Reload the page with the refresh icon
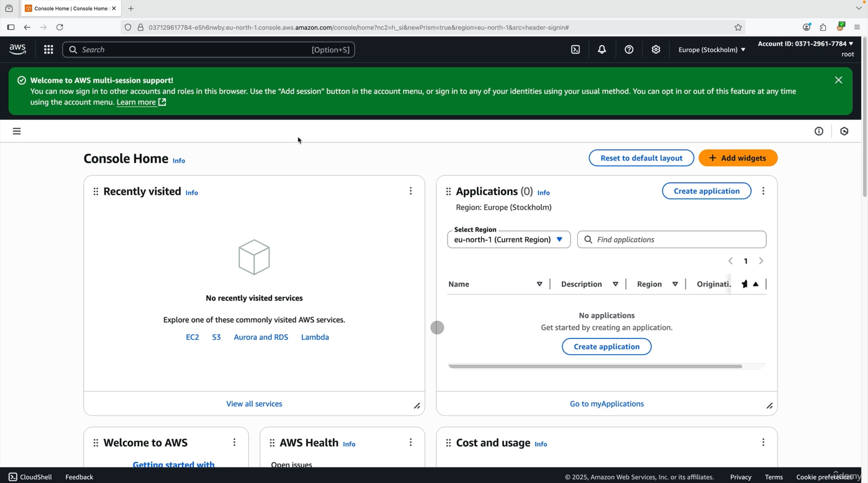This screenshot has height=483, width=868. [x=60, y=27]
